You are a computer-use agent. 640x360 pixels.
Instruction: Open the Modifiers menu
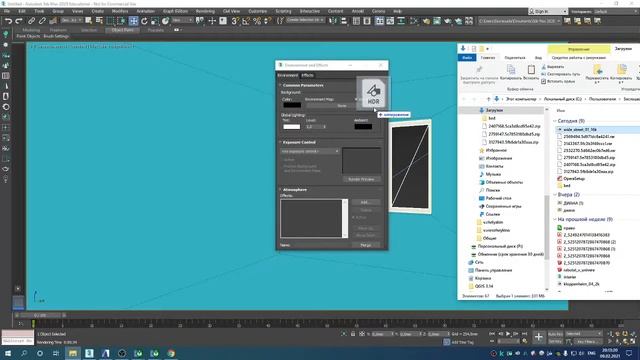click(x=120, y=11)
